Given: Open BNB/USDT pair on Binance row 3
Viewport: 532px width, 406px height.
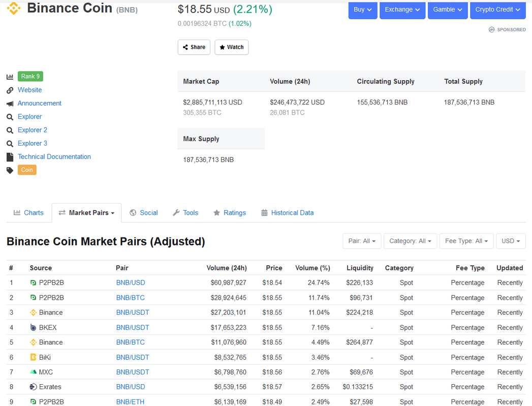Looking at the screenshot, I should point(133,313).
